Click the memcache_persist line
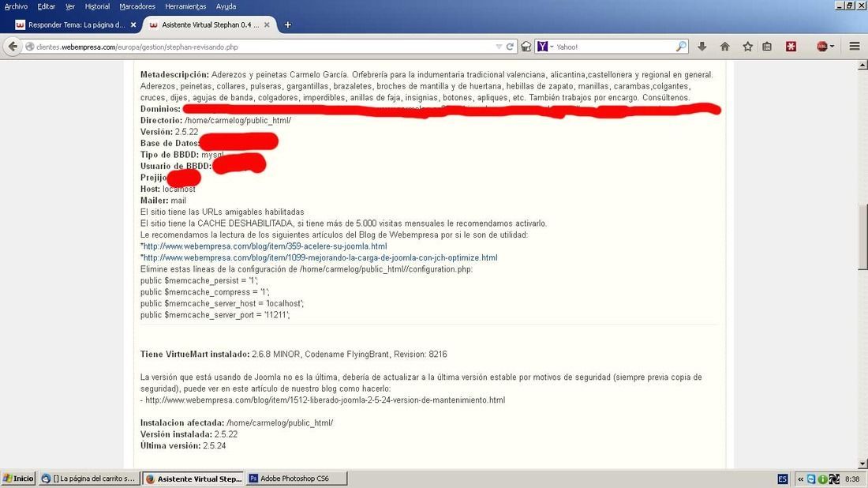Screen dimensions: 868x488 [200, 280]
